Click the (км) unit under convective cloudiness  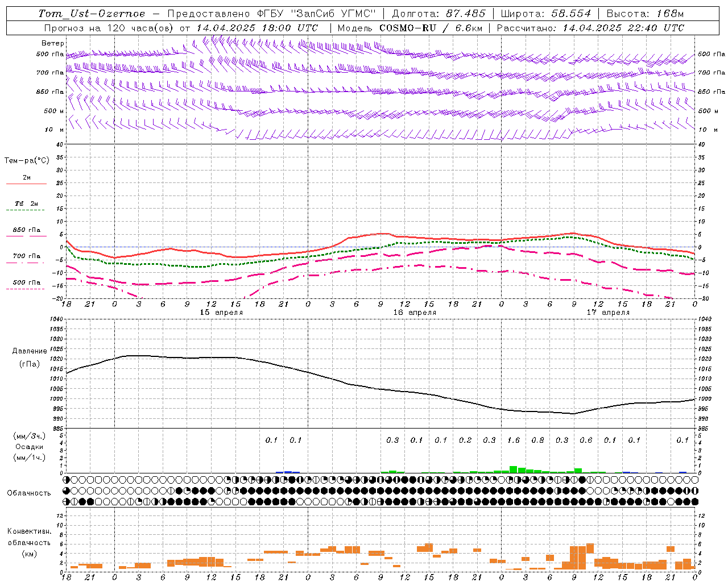pyautogui.click(x=30, y=554)
